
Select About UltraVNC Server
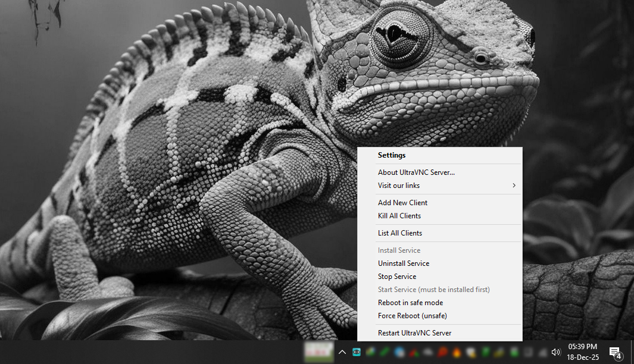416,172
